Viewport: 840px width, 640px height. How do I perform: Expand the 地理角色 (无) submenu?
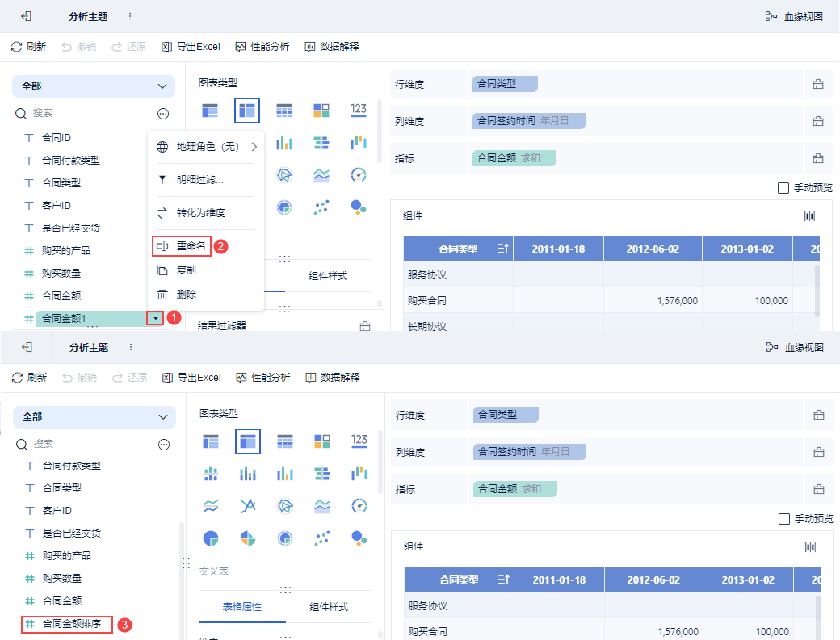coord(207,147)
